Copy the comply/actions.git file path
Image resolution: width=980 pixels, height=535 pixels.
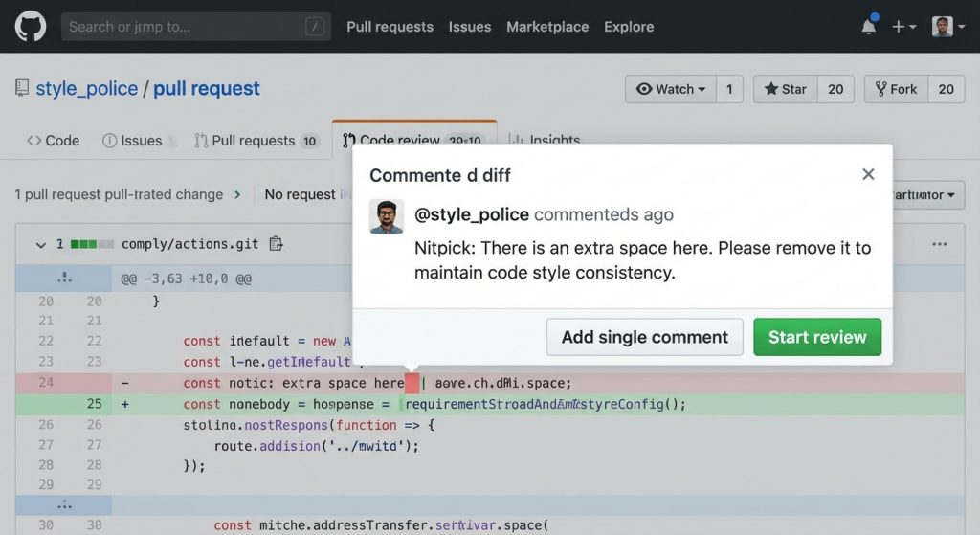277,244
